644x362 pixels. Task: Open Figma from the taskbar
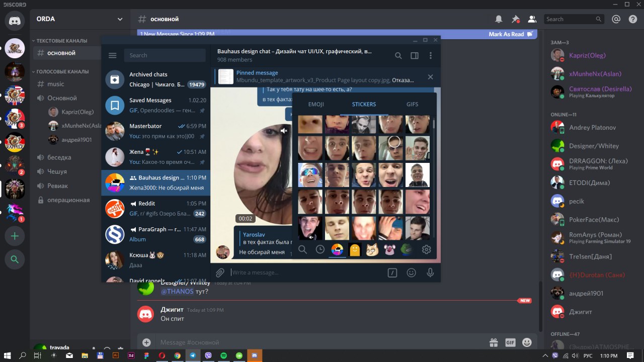(146, 355)
